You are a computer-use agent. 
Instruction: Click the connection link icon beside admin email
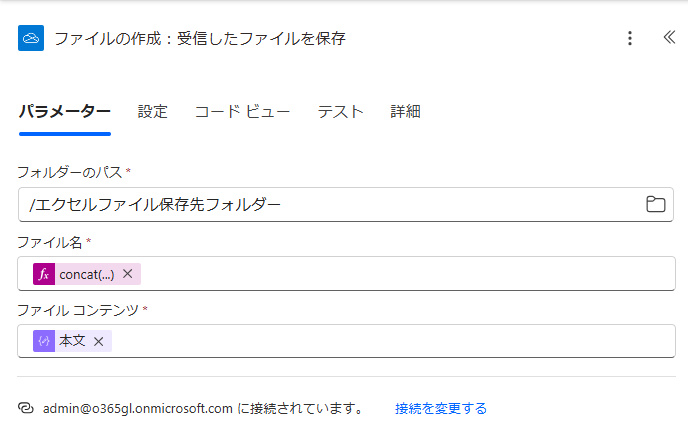(x=25, y=408)
